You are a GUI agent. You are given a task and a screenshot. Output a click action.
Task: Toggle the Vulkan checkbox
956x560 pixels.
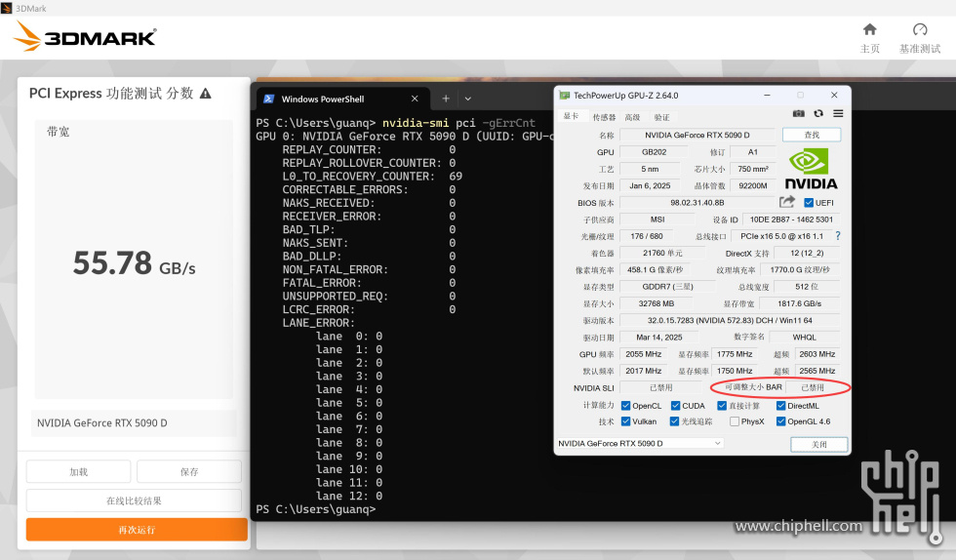pyautogui.click(x=625, y=421)
